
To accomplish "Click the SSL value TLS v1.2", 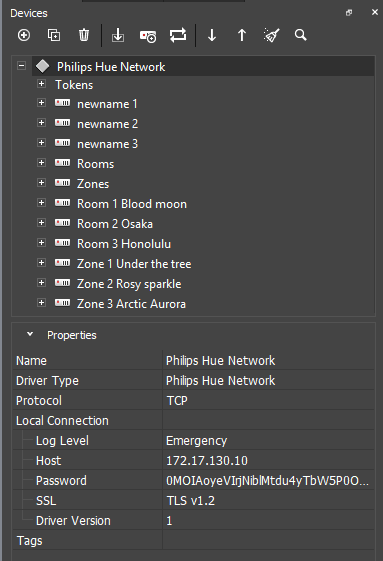I will [x=268, y=501].
